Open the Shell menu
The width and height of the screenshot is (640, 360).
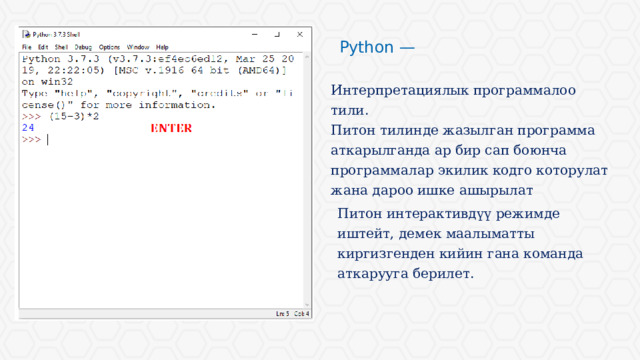(x=61, y=47)
